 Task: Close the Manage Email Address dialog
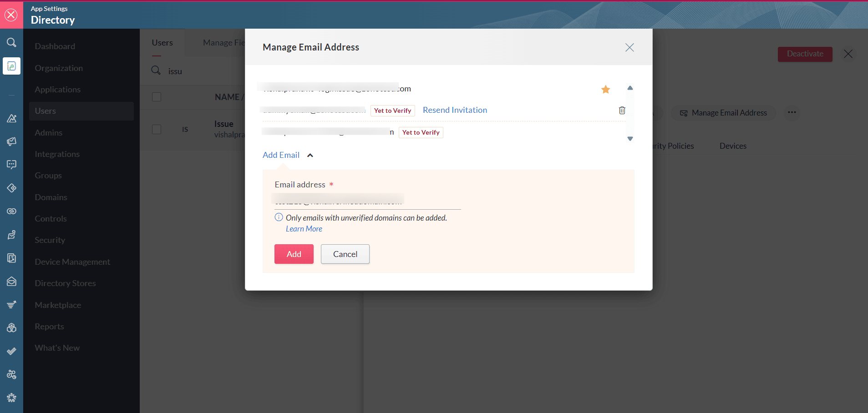point(629,47)
